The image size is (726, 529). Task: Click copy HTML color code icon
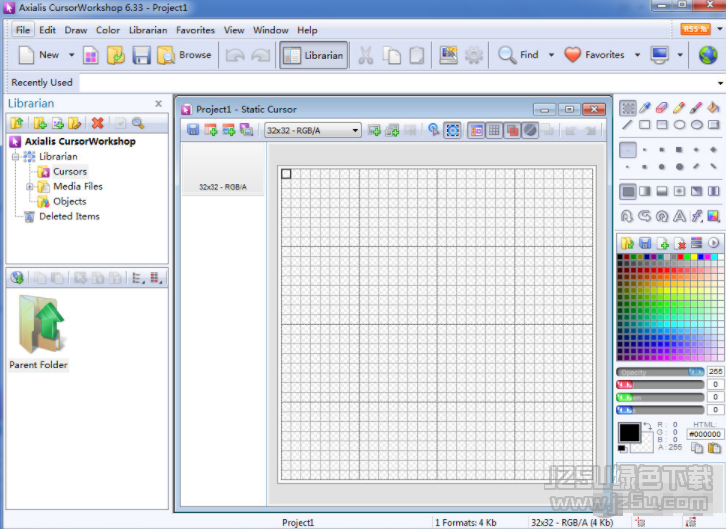click(x=697, y=448)
